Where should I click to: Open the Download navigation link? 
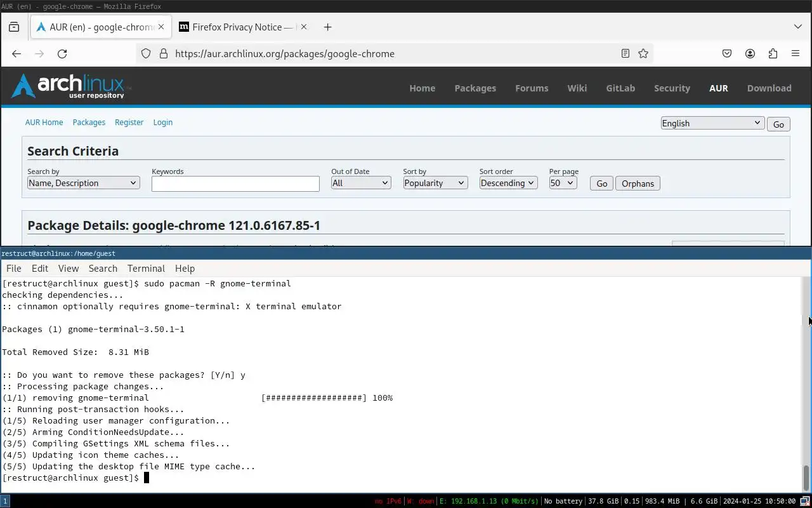pos(769,88)
